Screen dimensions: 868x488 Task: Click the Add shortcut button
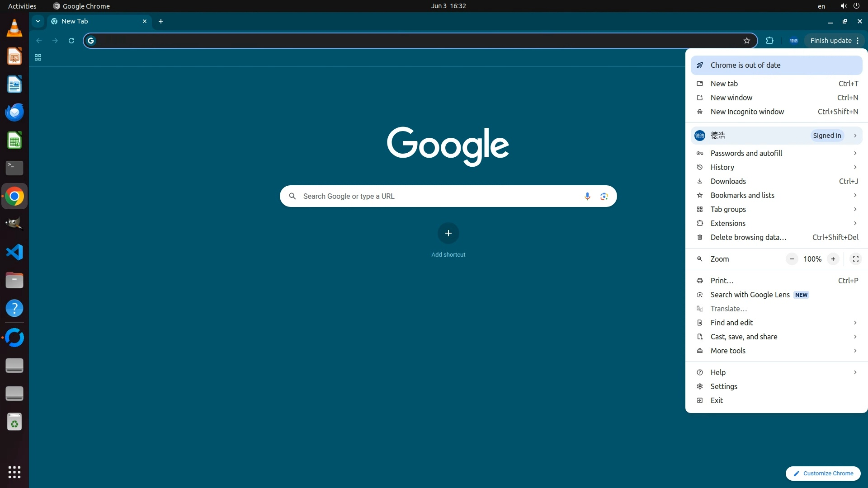tap(448, 234)
